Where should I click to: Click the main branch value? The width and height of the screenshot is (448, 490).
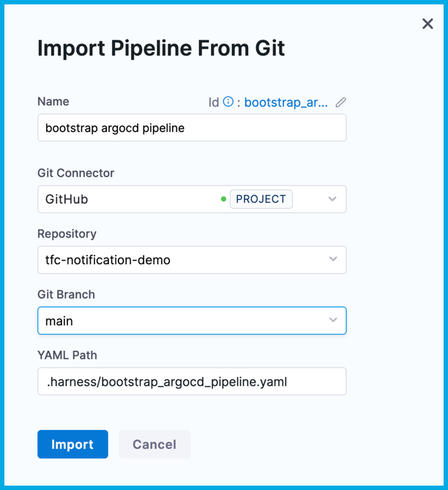point(59,321)
